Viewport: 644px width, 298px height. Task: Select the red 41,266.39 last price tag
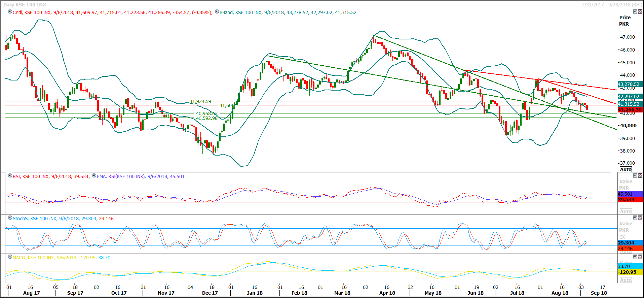click(630, 110)
